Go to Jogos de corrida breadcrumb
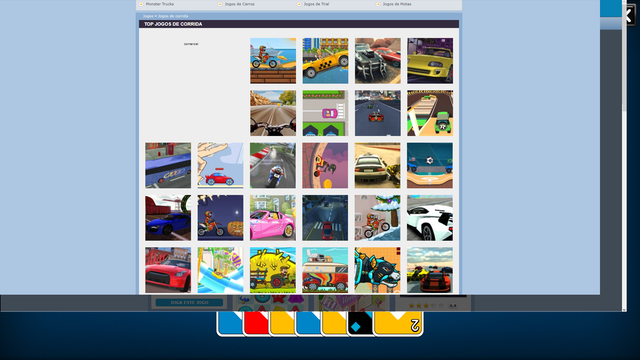This screenshot has width=640, height=360. 173,16
